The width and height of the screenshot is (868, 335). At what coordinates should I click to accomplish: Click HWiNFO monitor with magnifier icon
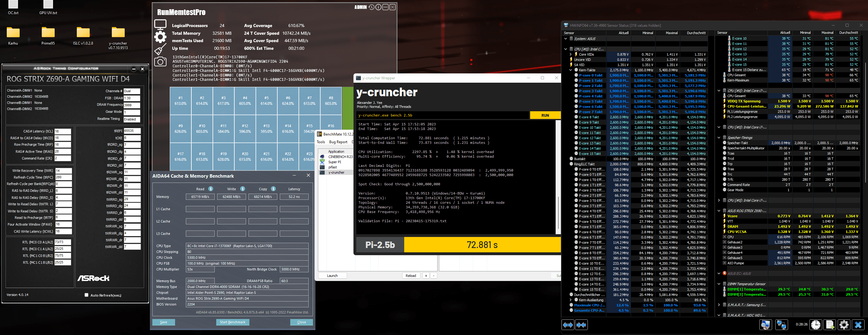click(765, 325)
